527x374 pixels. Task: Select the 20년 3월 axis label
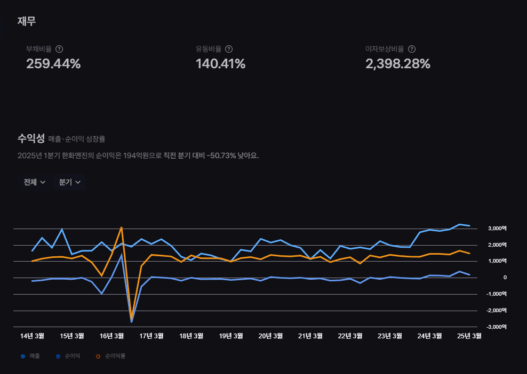(x=271, y=336)
